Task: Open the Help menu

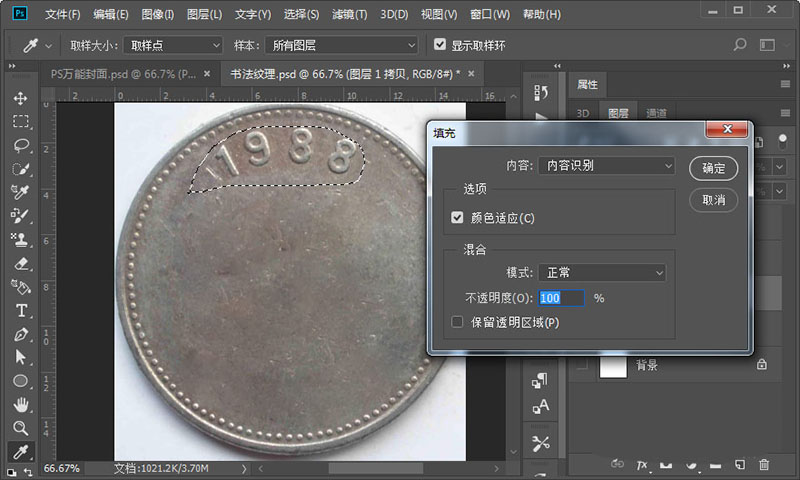Action: tap(542, 14)
